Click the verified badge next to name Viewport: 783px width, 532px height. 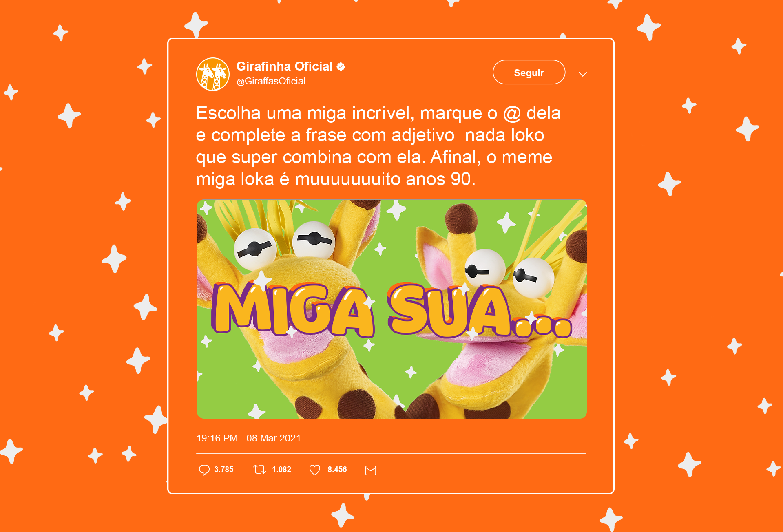[x=341, y=66]
